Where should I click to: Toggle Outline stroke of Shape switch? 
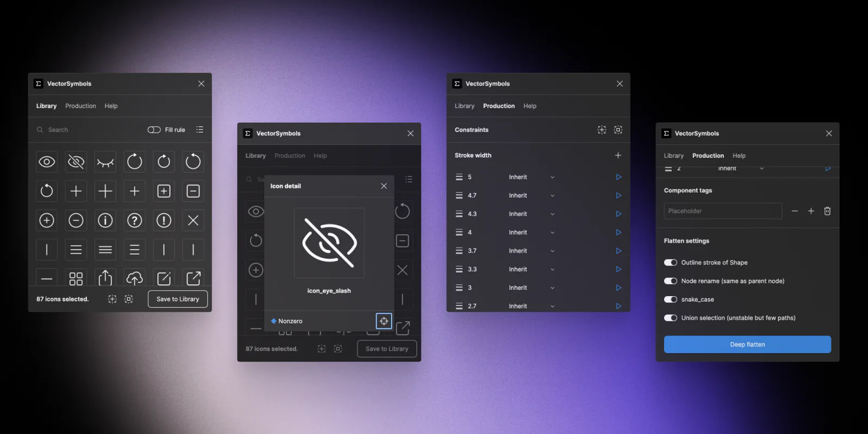point(671,263)
